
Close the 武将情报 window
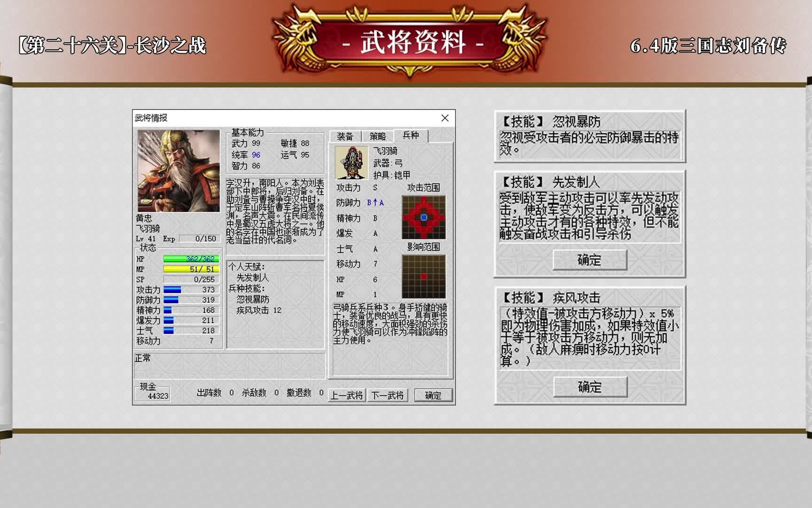[445, 118]
